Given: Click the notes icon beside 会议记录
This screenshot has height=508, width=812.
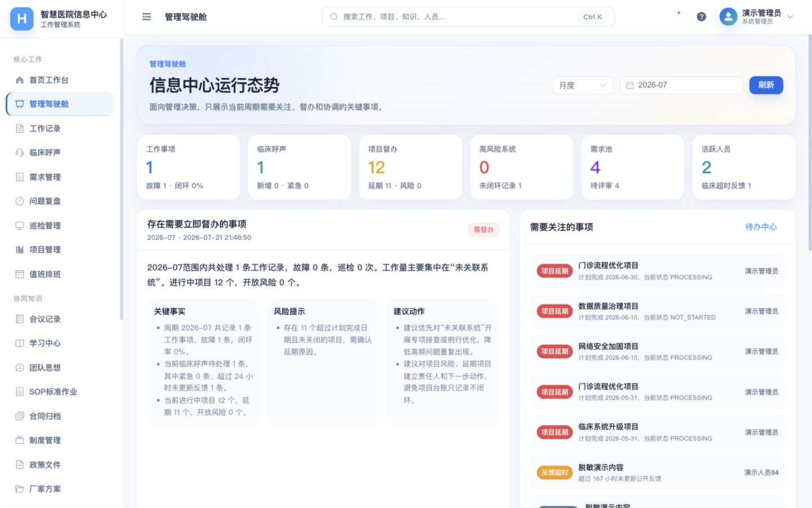Looking at the screenshot, I should click(x=20, y=319).
